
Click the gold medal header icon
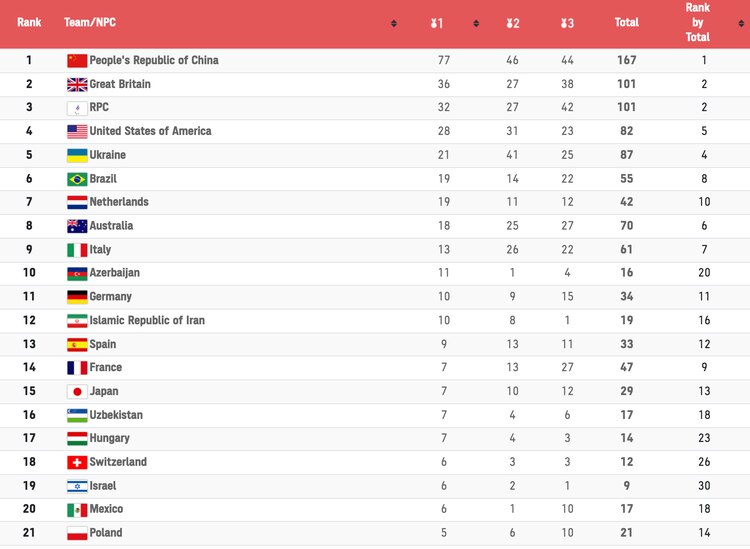click(x=436, y=22)
